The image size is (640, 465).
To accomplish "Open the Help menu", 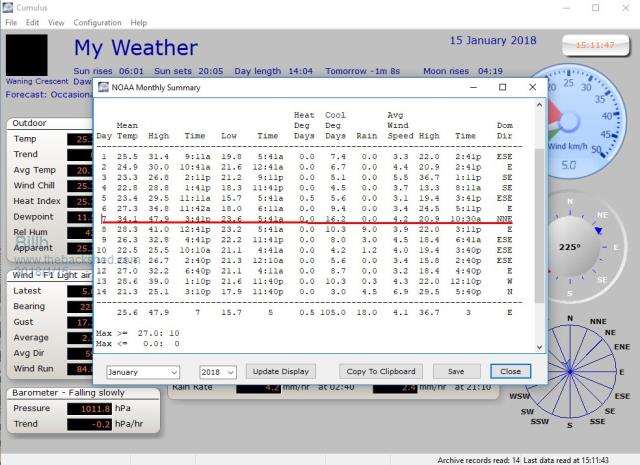I will click(x=138, y=22).
